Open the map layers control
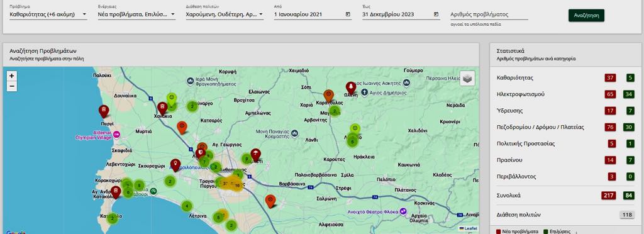The height and width of the screenshot is (234, 644). [467, 78]
